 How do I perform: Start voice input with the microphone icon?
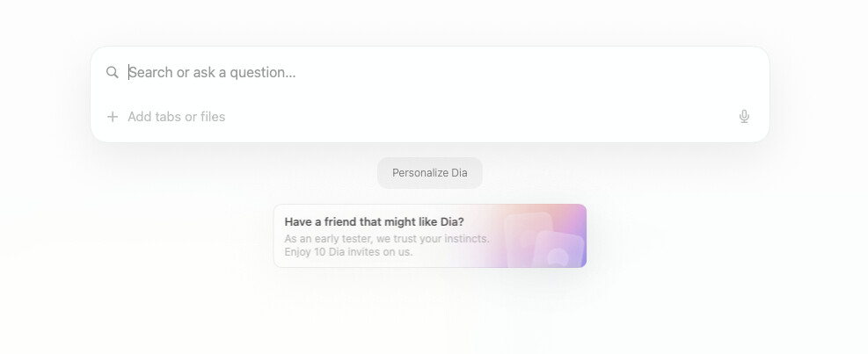(744, 116)
